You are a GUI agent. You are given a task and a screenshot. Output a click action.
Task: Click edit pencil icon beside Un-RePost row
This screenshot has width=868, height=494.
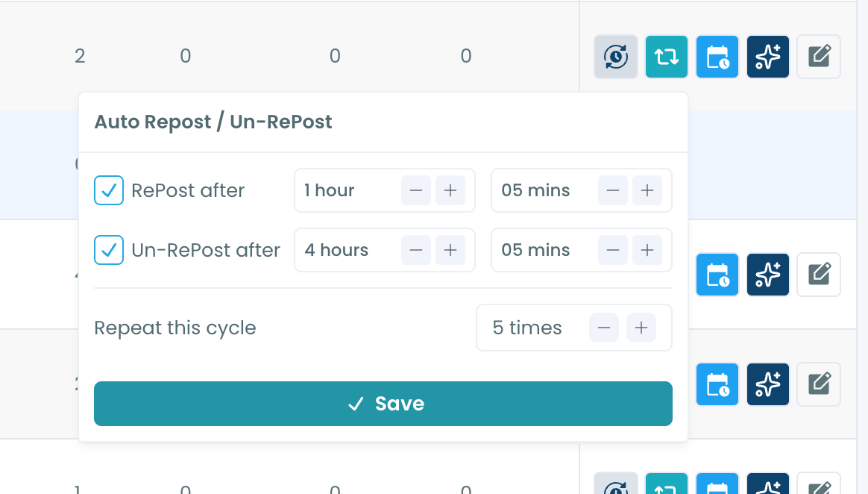tap(819, 275)
